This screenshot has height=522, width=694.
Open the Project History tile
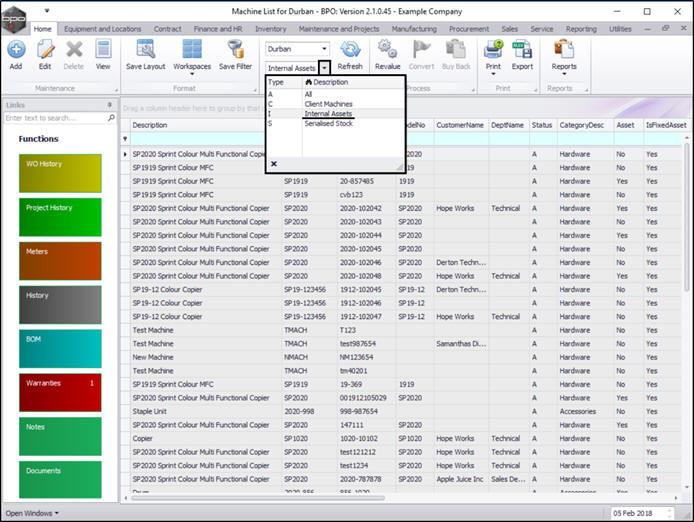pyautogui.click(x=60, y=217)
